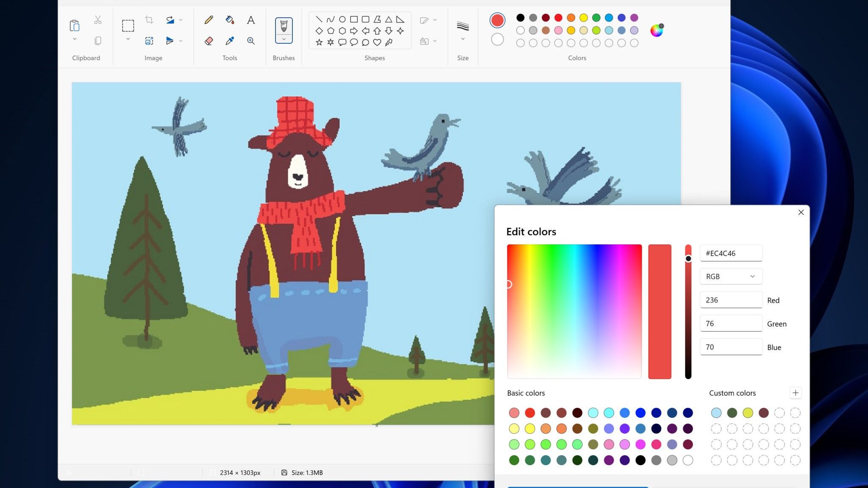The height and width of the screenshot is (488, 868).
Task: Activate the Color picker eyedropper
Action: [x=229, y=41]
